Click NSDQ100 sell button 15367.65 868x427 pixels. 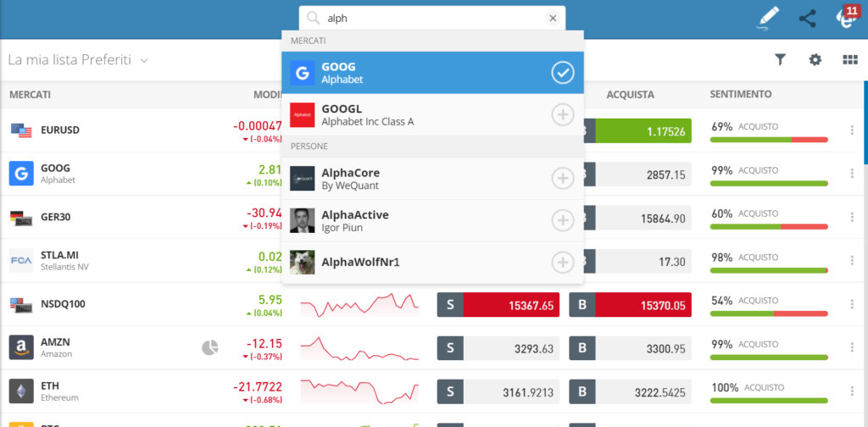coord(498,305)
